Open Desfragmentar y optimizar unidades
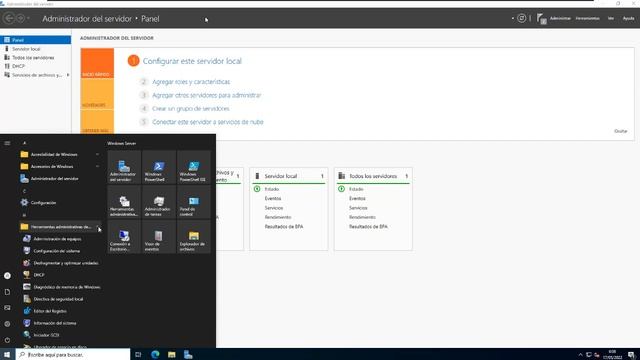640x360 pixels. pos(60,263)
